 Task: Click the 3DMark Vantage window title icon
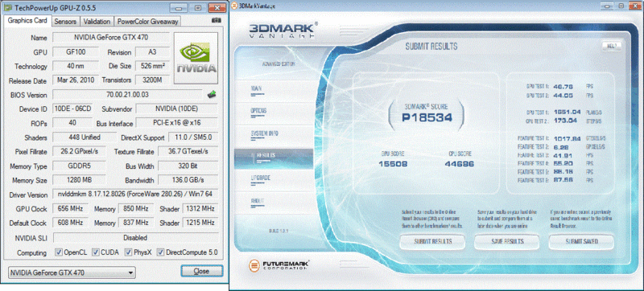(x=233, y=6)
